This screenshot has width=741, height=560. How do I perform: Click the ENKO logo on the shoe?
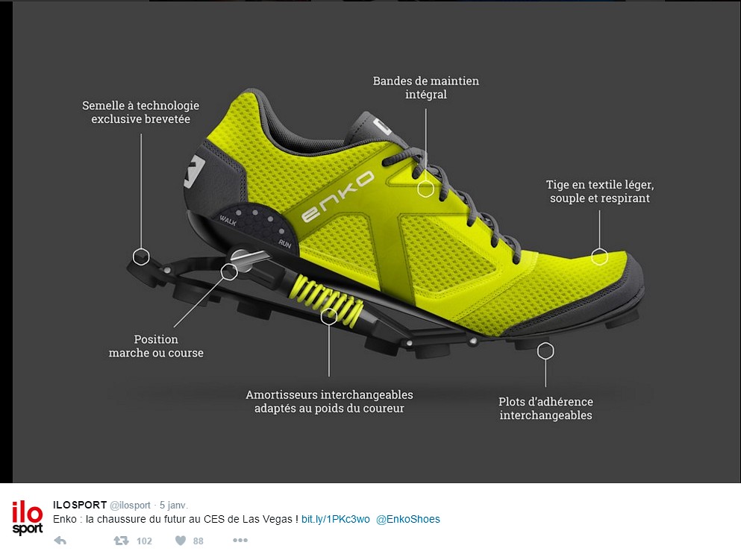(337, 199)
